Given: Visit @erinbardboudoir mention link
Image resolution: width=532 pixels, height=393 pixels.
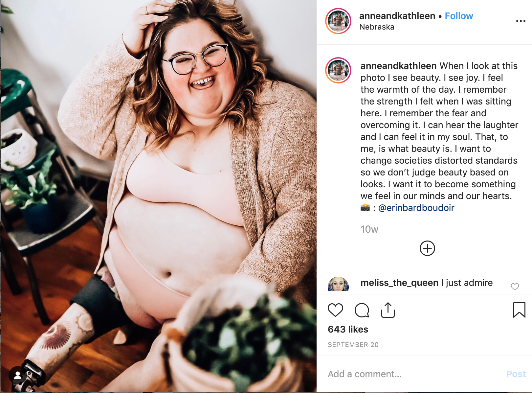Looking at the screenshot, I should [x=416, y=208].
